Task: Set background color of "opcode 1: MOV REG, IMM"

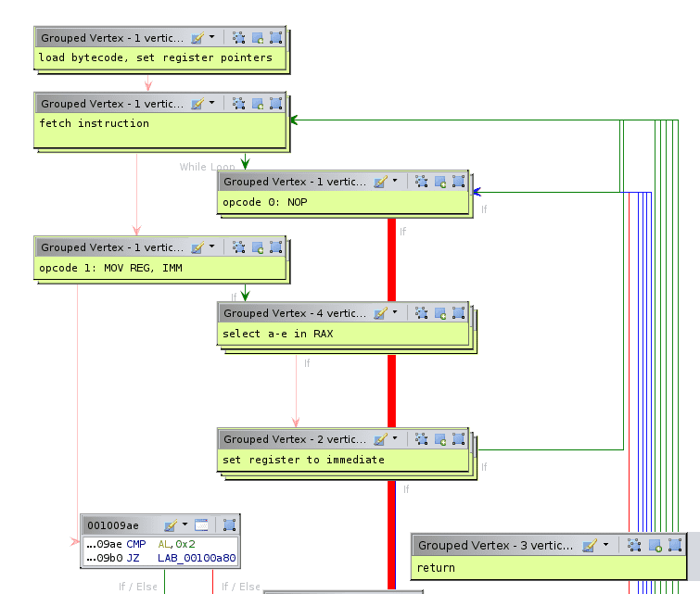Action: click(x=197, y=248)
